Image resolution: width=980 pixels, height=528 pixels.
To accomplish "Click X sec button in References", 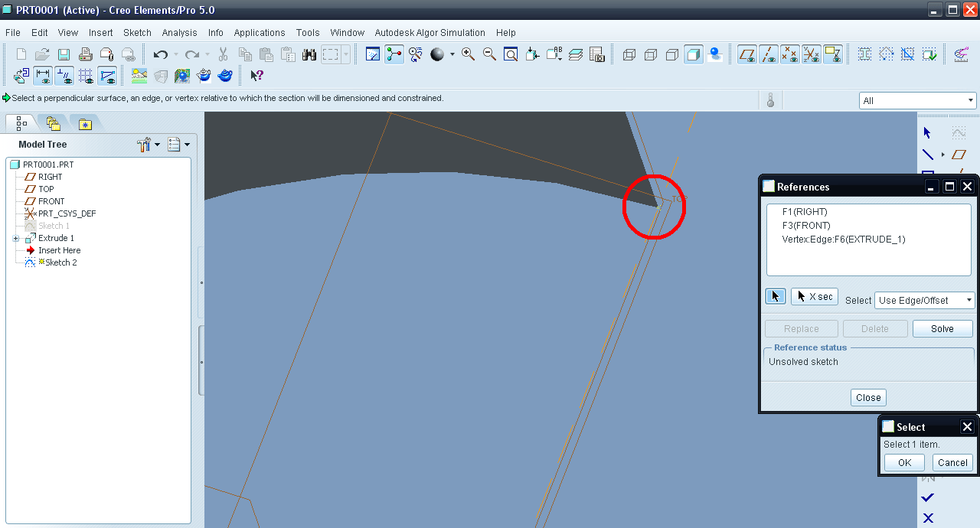I will (815, 296).
